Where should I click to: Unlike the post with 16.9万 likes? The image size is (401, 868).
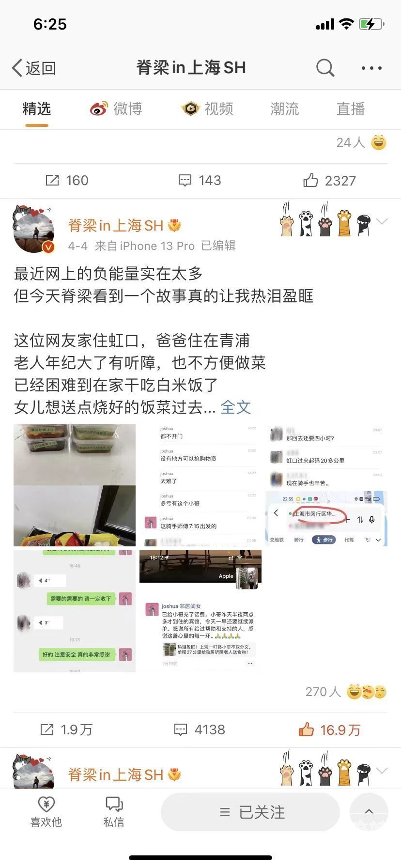(329, 729)
